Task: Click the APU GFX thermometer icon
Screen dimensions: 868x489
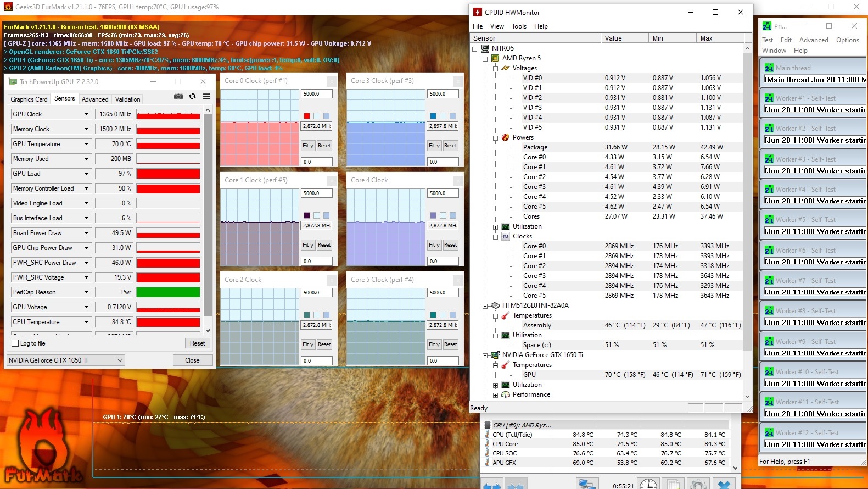Action: (x=487, y=463)
